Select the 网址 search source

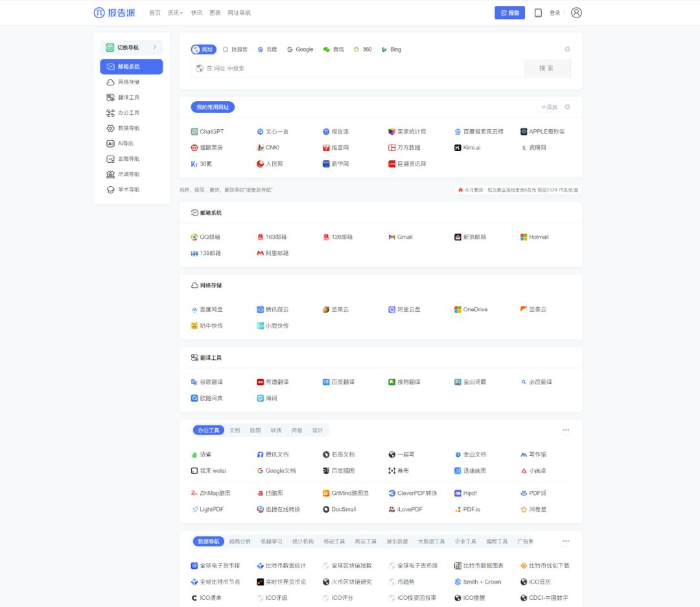[x=204, y=49]
